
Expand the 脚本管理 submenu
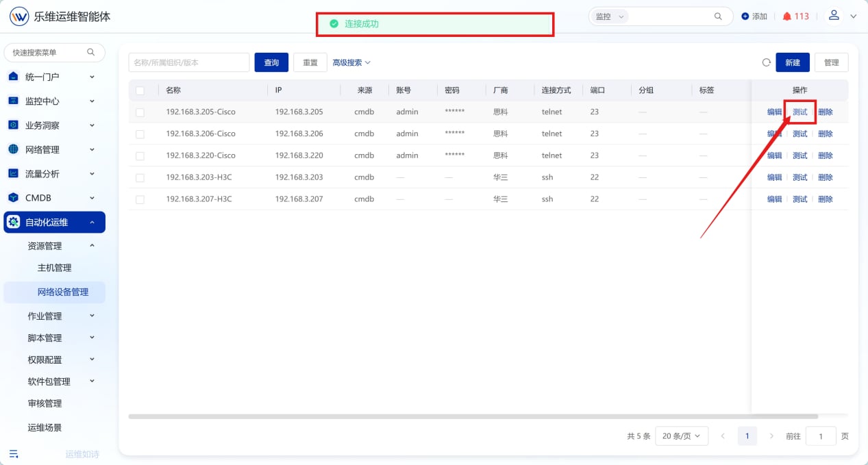click(x=92, y=338)
